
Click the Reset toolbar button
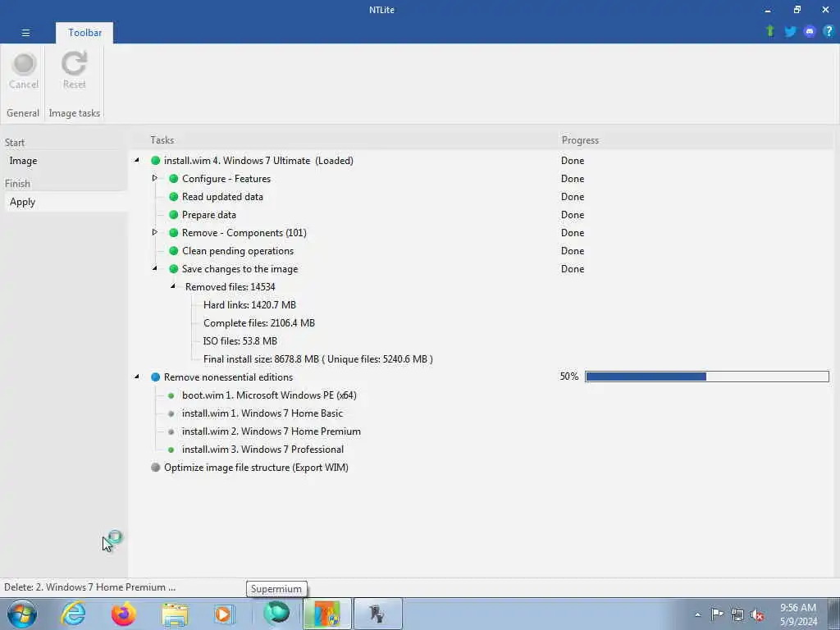[74, 71]
